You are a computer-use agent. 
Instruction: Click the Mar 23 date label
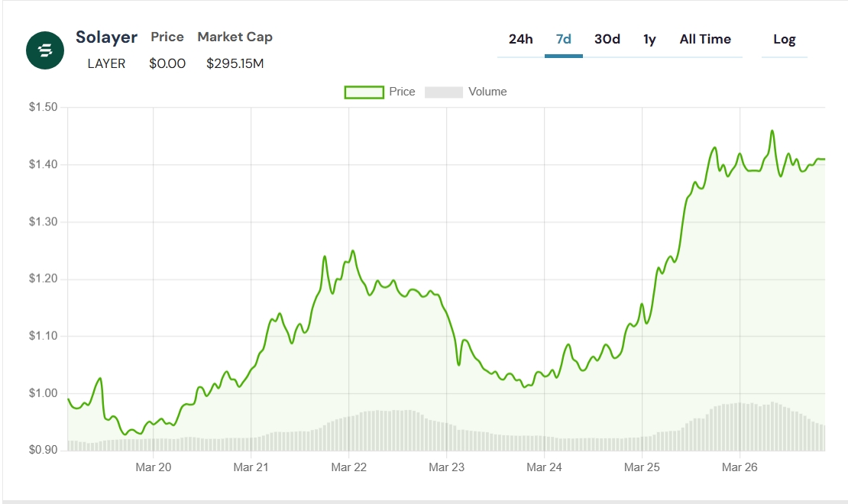[447, 467]
